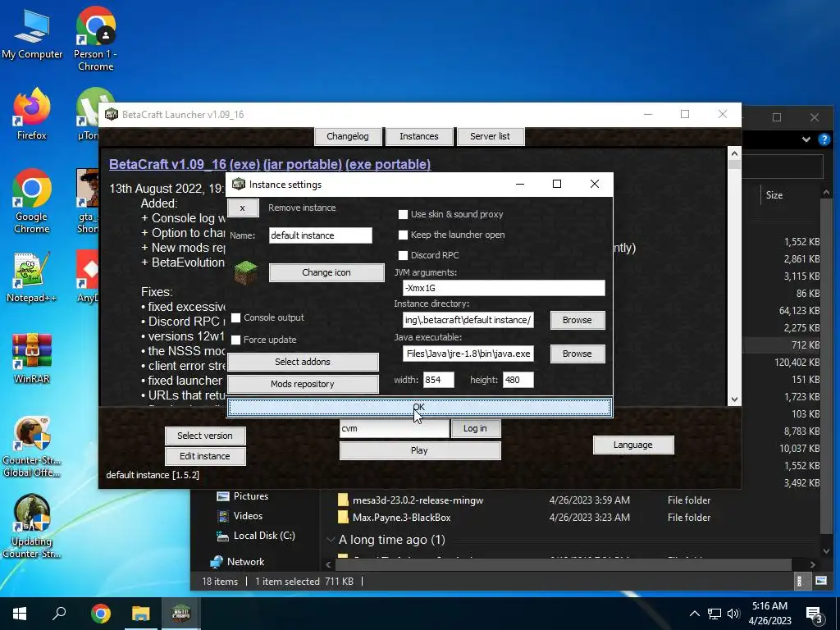Launch Counter-Strike Global Offensive shortcut

(32, 447)
